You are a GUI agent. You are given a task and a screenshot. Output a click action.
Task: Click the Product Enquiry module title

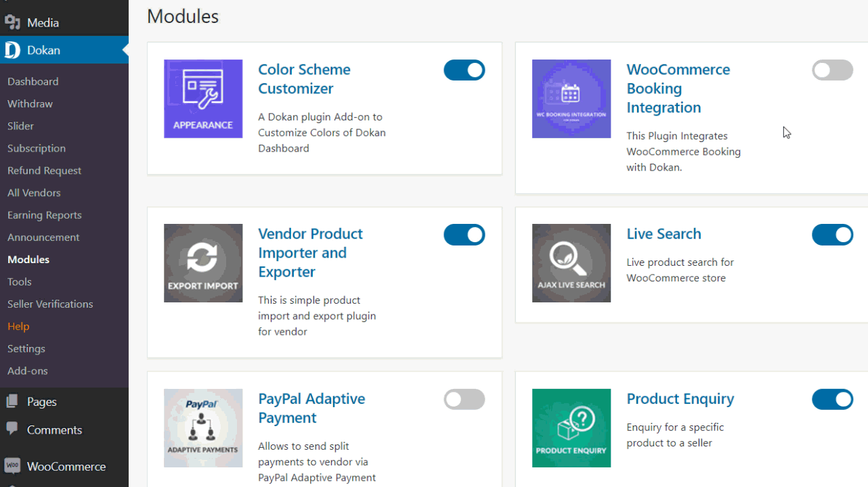[680, 399]
